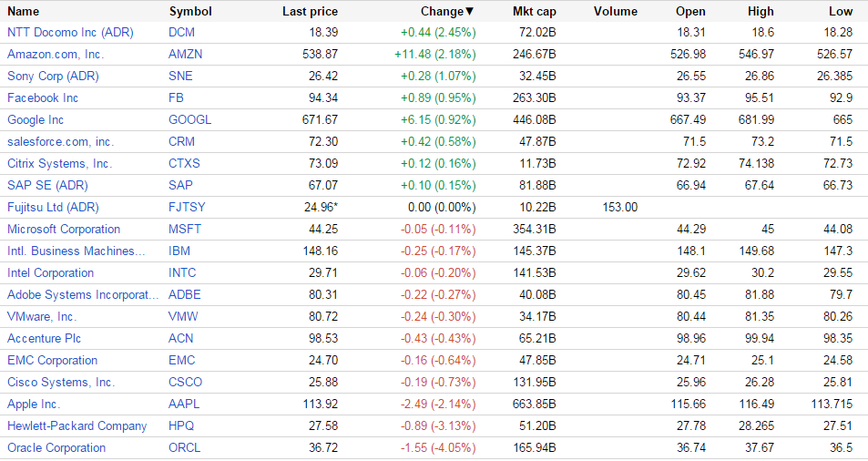
Task: Open Fujitsu Ltd (ADR) link
Action: pos(53,207)
